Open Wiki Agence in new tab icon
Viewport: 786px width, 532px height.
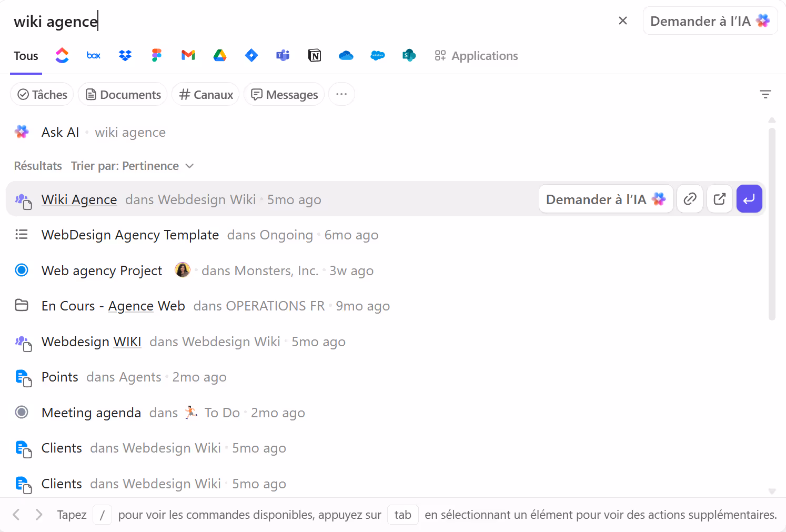719,198
